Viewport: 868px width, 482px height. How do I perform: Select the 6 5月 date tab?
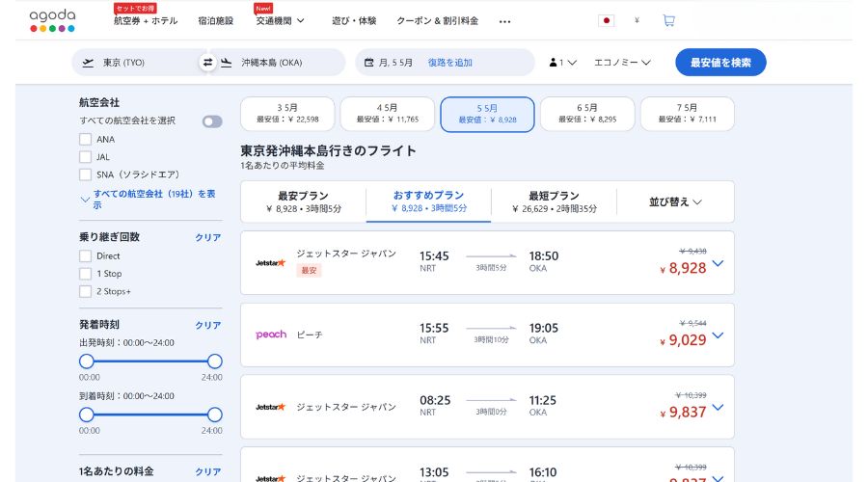[587, 114]
